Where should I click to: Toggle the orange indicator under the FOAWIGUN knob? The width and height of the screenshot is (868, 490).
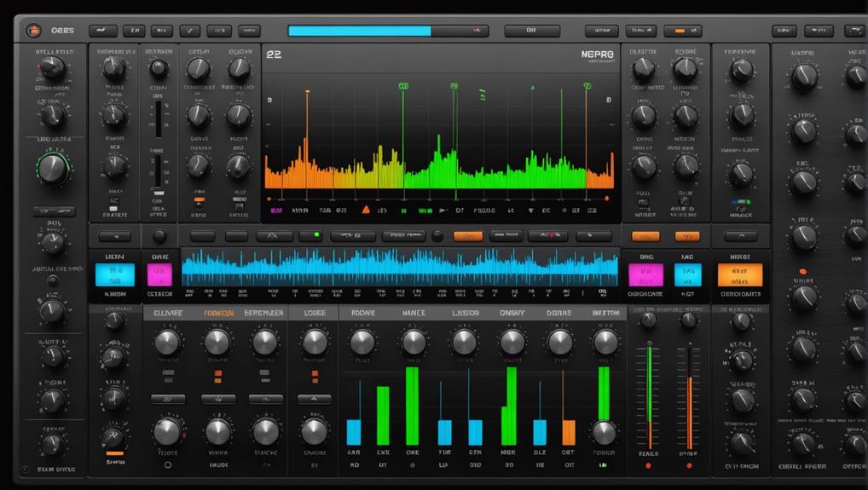point(217,377)
